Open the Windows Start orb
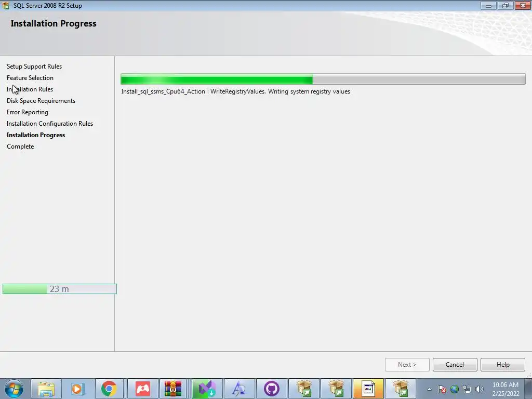The height and width of the screenshot is (399, 532). [14, 389]
